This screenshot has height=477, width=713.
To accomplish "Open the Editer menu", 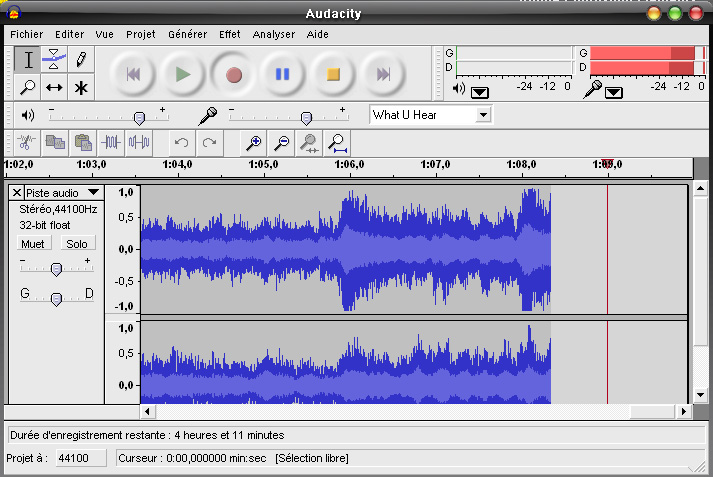I will tap(70, 35).
